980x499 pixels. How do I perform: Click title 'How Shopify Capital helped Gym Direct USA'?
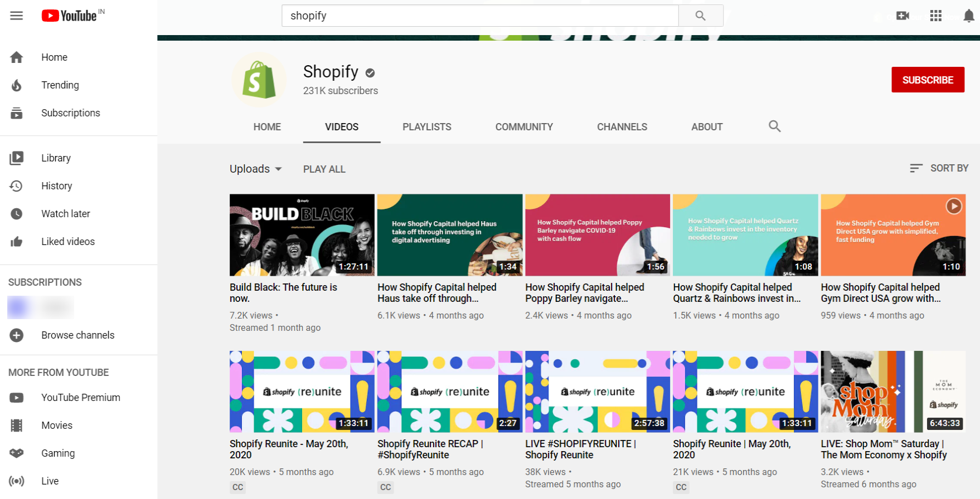click(x=881, y=293)
